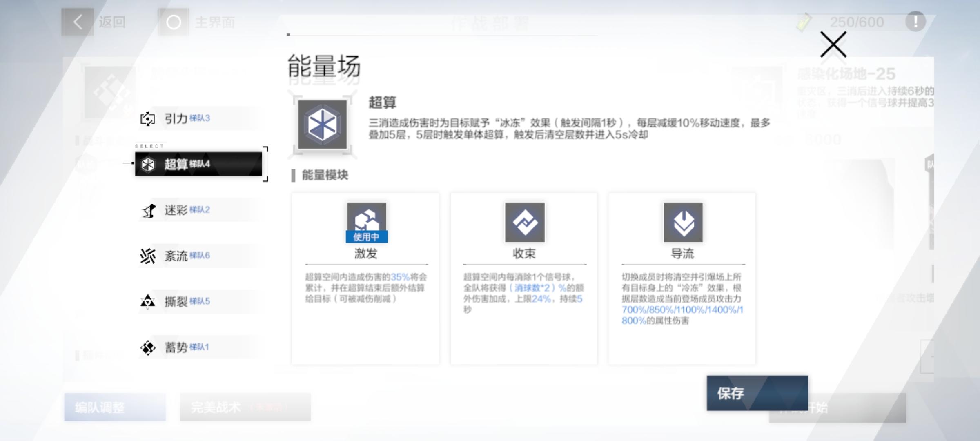Click the 梯队2 label beside 迷彩
Screen dimensions: 980x441
pyautogui.click(x=200, y=209)
